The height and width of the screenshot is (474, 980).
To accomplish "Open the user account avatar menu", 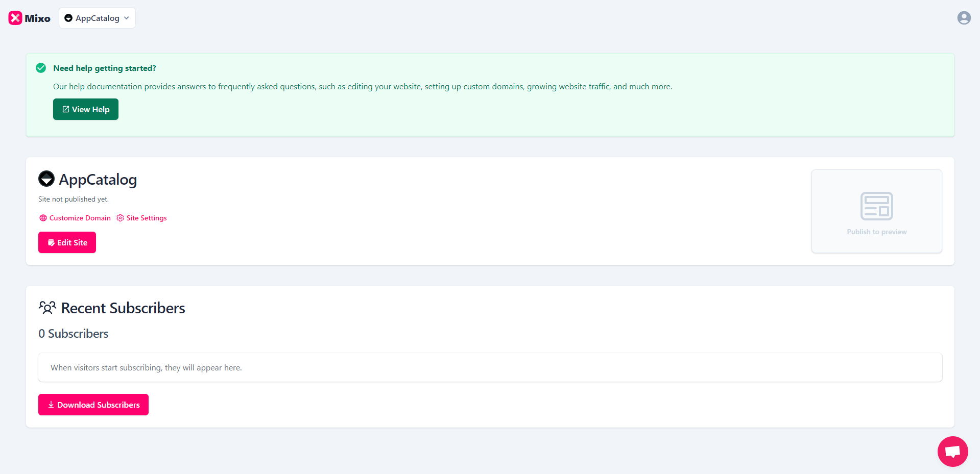I will click(x=964, y=18).
